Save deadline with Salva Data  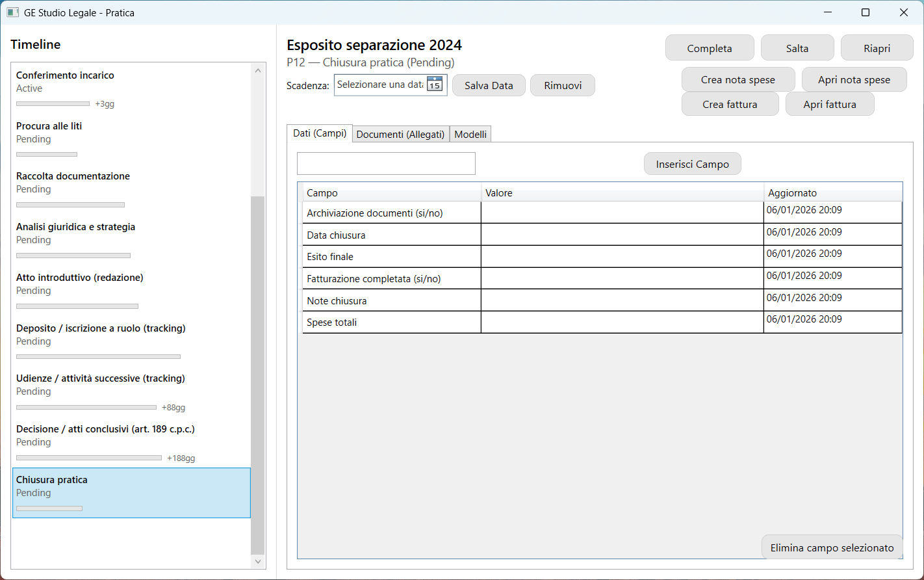[489, 85]
